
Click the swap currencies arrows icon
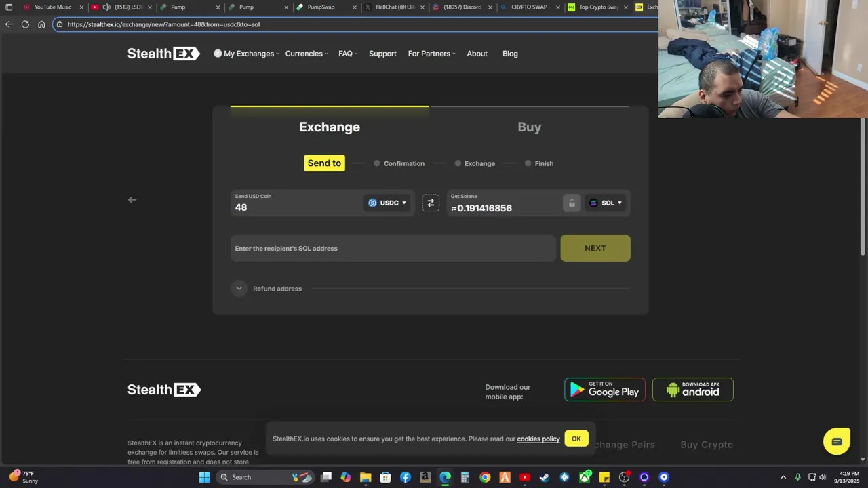[x=431, y=203]
